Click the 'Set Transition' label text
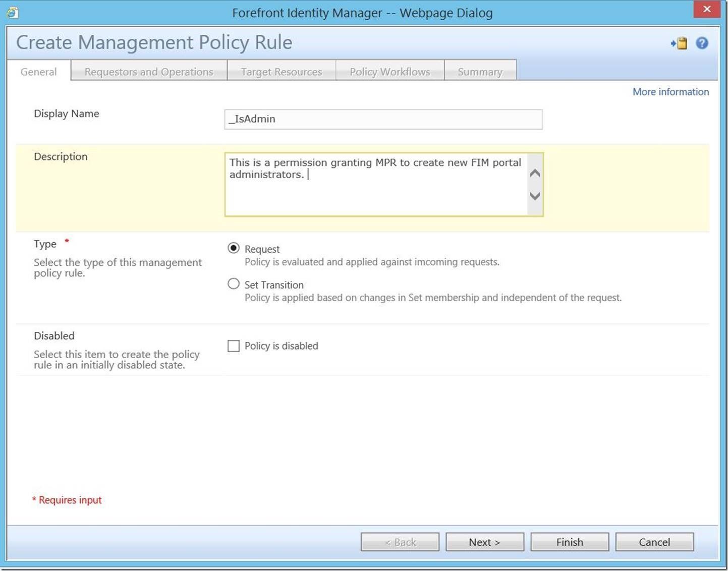This screenshot has width=728, height=571. click(274, 285)
